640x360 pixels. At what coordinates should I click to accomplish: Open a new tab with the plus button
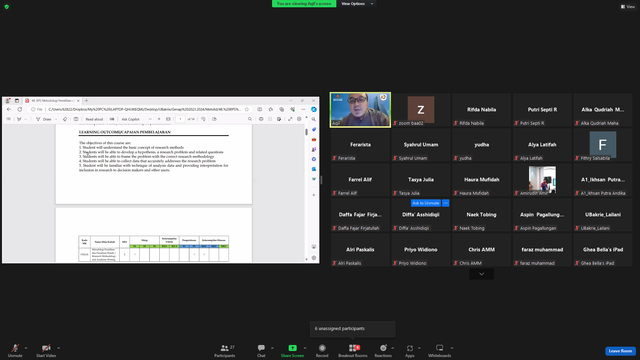pyautogui.click(x=86, y=100)
